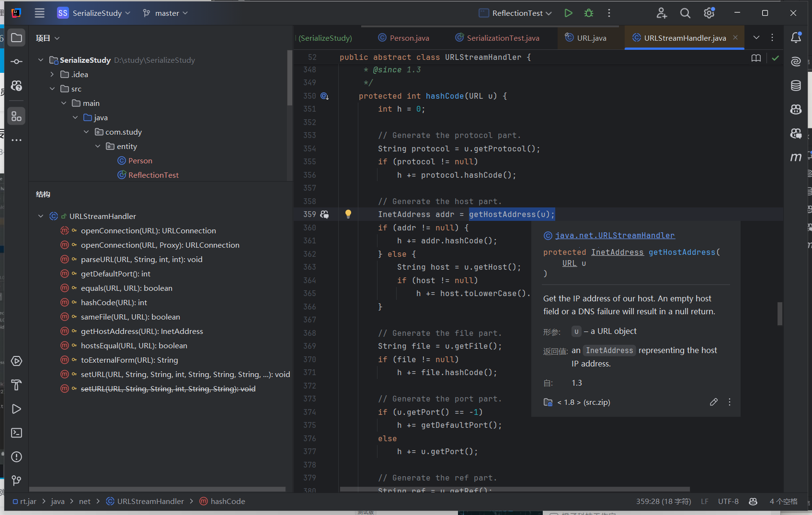This screenshot has height=515, width=812.
Task: Collapse the entity package
Action: click(x=98, y=146)
